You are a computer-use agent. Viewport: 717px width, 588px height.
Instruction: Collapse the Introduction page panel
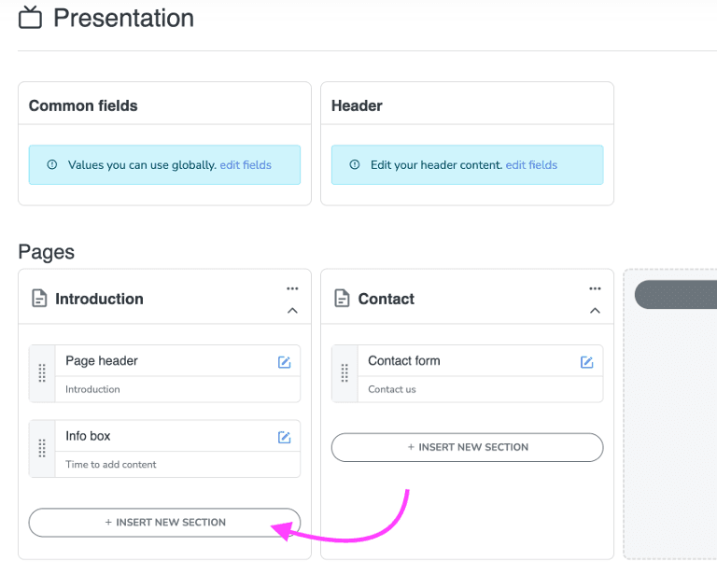pyautogui.click(x=292, y=311)
